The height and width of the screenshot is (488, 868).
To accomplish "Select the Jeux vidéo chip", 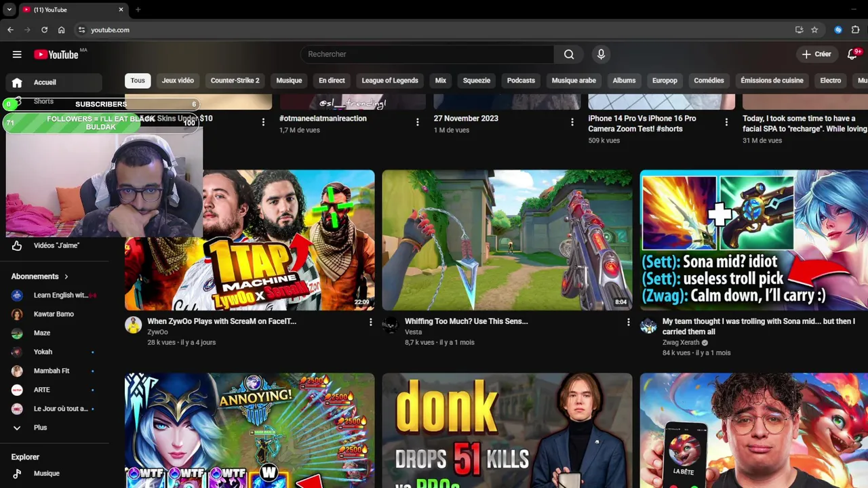I will 178,81.
